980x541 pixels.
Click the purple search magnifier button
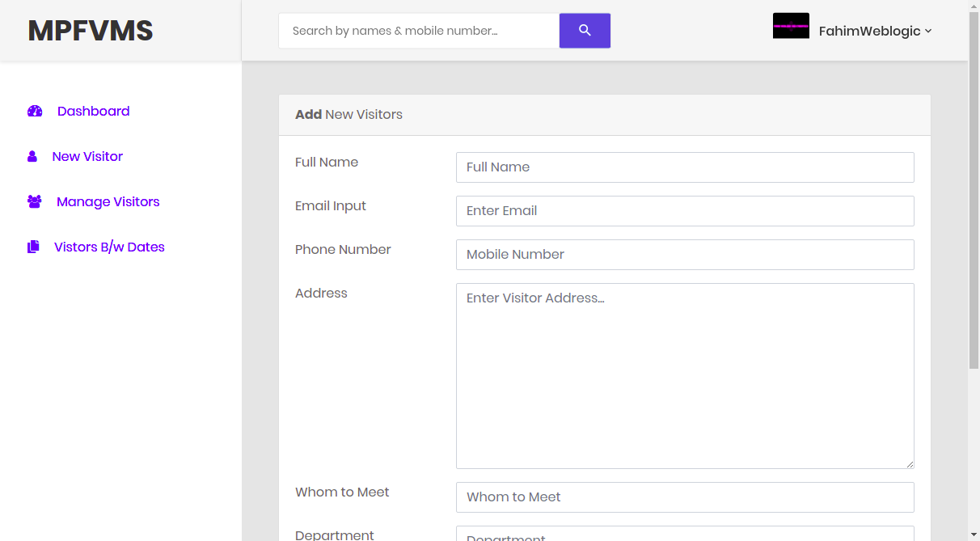[x=585, y=31]
